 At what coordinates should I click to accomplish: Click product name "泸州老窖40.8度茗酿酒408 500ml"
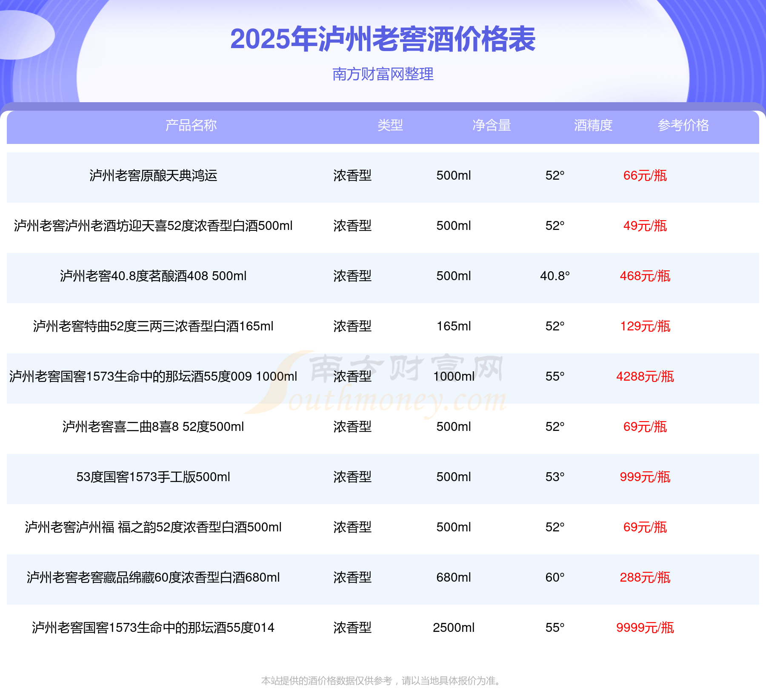click(153, 276)
